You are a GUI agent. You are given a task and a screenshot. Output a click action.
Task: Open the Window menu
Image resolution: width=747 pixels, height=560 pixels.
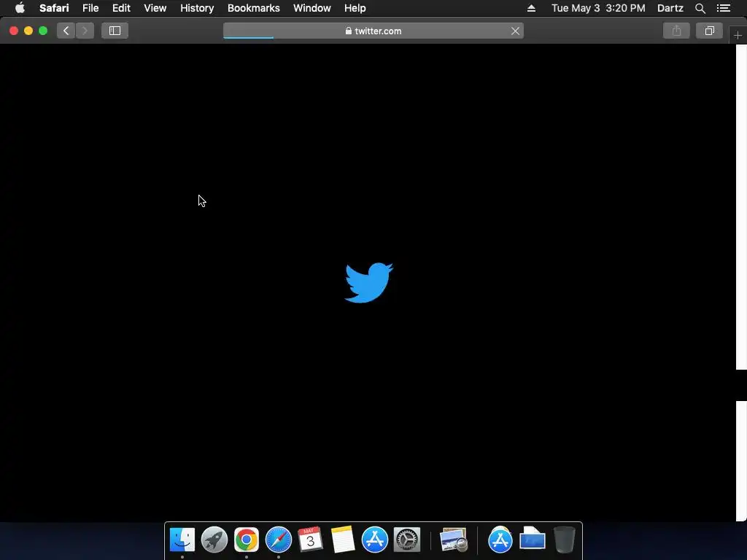[x=311, y=8]
